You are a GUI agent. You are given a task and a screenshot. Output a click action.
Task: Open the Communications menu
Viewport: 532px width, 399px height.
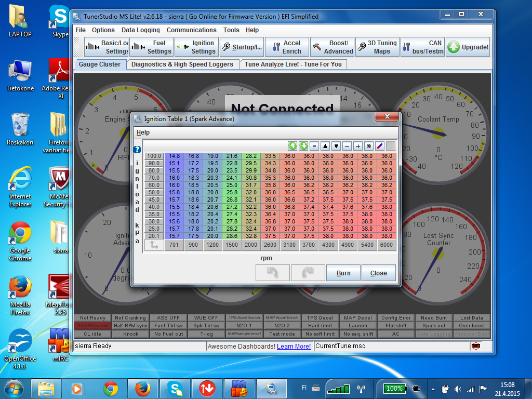[191, 30]
